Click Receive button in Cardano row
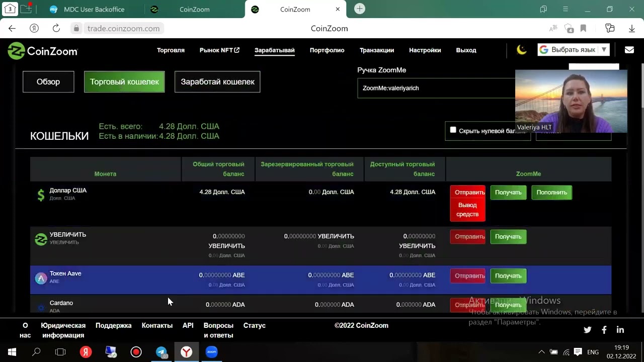The image size is (644, 362). [x=508, y=305]
